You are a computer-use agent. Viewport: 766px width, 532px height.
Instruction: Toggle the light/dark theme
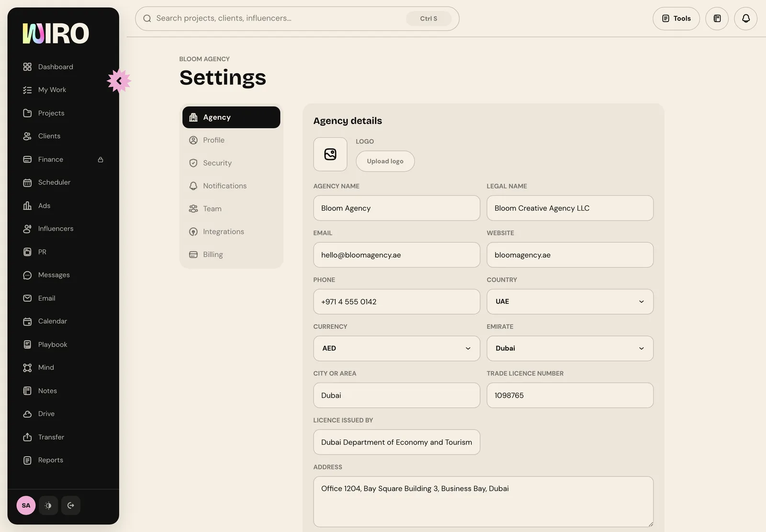click(x=48, y=505)
